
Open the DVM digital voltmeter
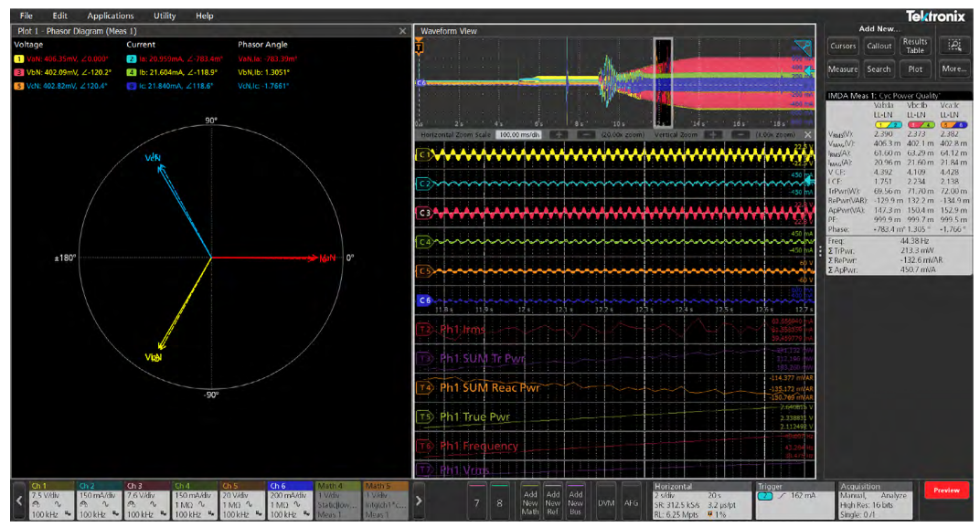pos(605,501)
